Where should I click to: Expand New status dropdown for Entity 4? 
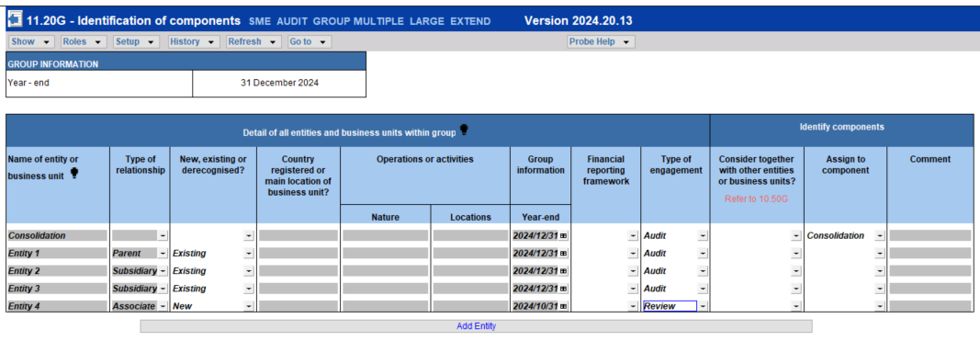pyautogui.click(x=249, y=306)
